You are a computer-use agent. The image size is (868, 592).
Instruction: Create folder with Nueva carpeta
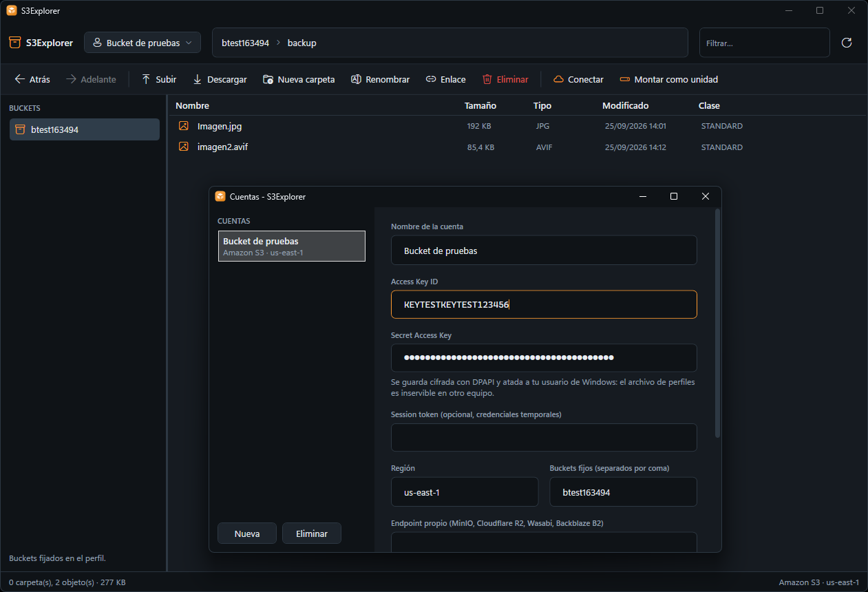pos(299,79)
